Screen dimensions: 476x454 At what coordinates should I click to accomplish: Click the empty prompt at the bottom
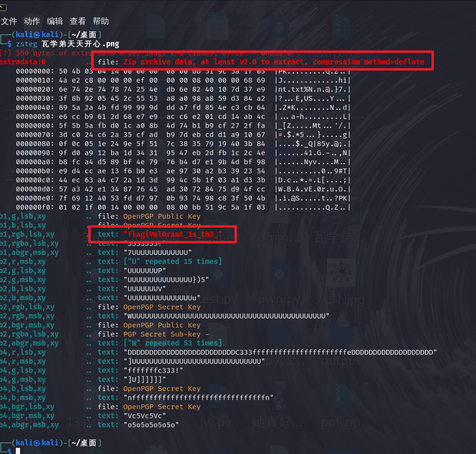click(18, 451)
